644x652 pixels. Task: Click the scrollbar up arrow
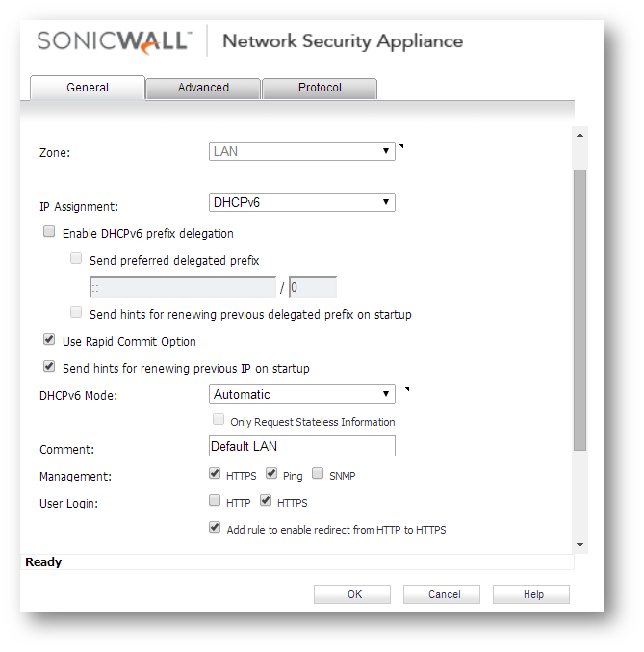point(580,135)
